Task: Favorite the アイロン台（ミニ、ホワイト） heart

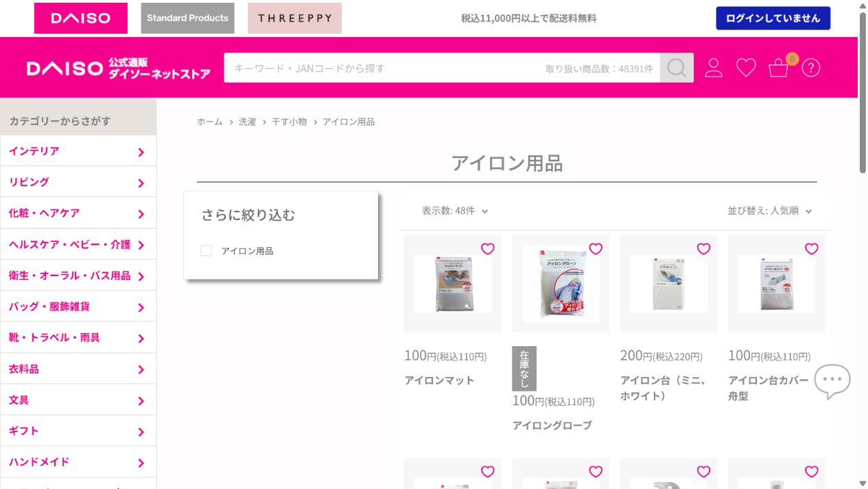Action: pos(703,249)
